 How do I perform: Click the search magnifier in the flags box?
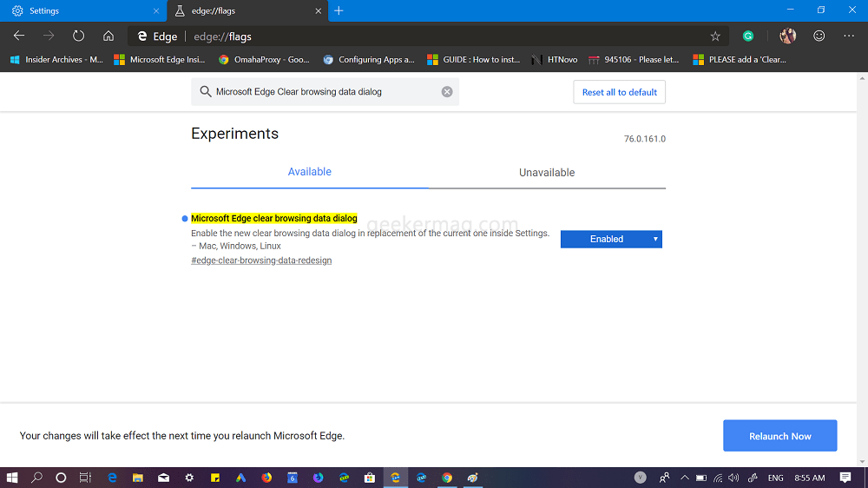pos(206,91)
